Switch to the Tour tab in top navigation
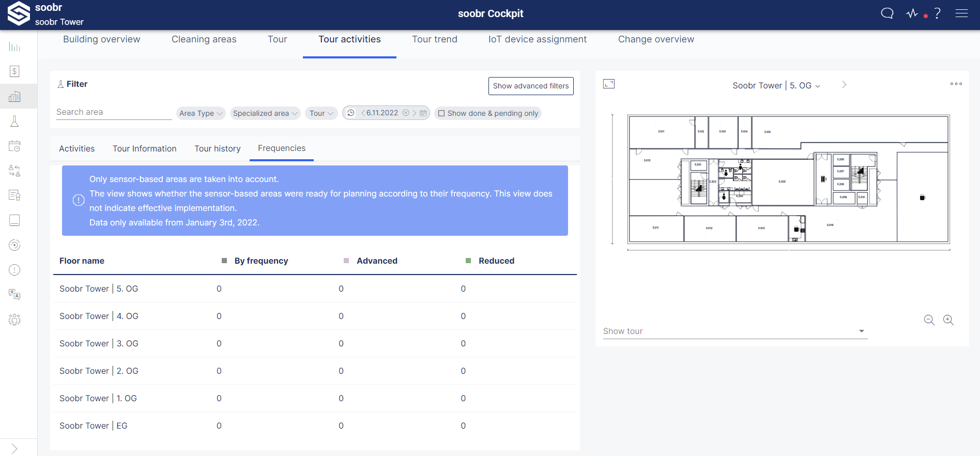 pyautogui.click(x=277, y=39)
